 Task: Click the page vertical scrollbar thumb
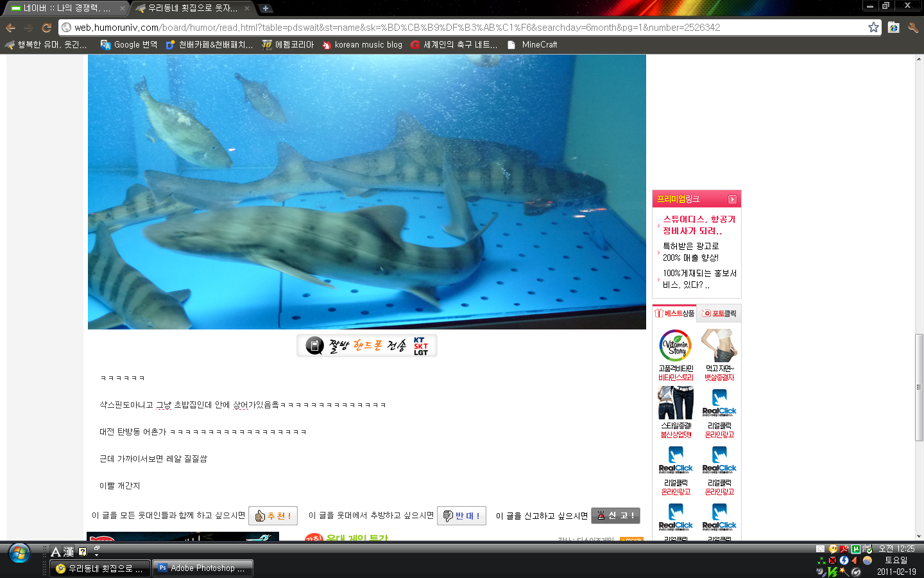pos(919,387)
